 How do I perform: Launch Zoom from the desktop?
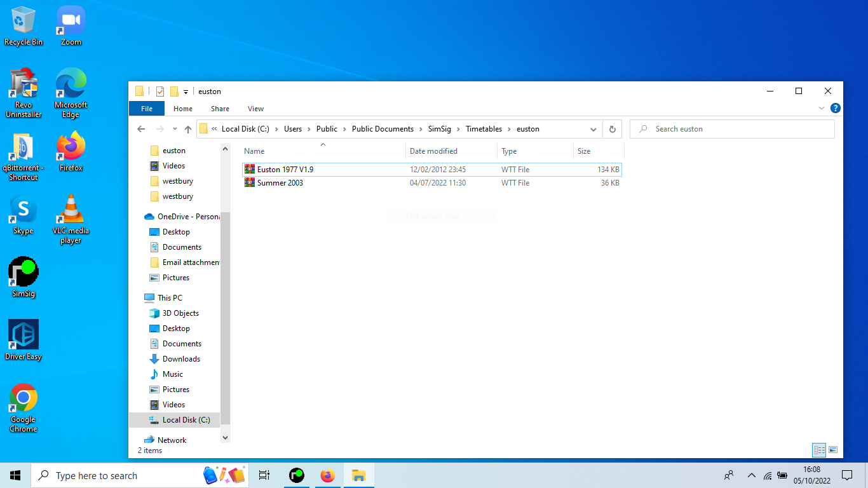pyautogui.click(x=71, y=27)
